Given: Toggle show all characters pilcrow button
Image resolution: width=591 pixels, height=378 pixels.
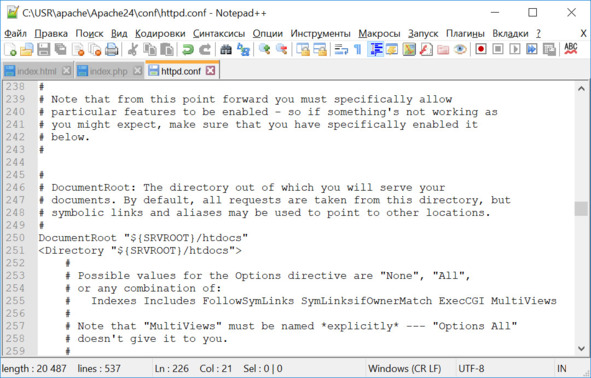Looking at the screenshot, I should coord(358,49).
